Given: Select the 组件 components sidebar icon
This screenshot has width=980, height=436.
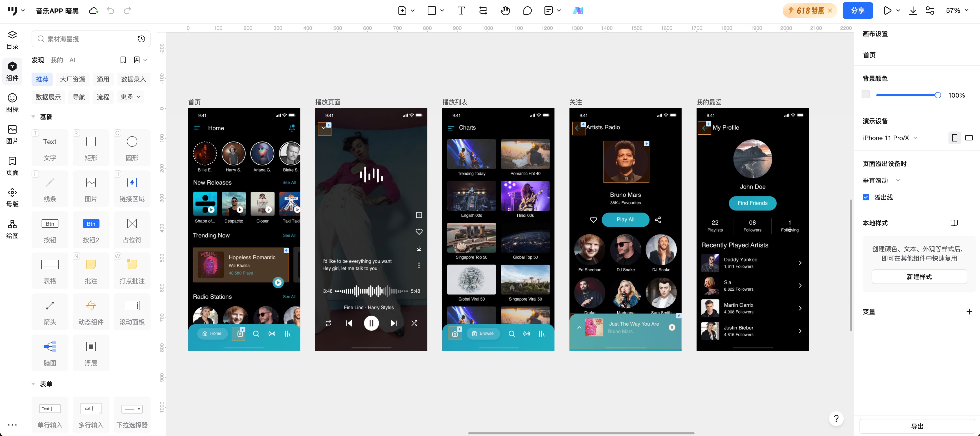Looking at the screenshot, I should pos(12,71).
